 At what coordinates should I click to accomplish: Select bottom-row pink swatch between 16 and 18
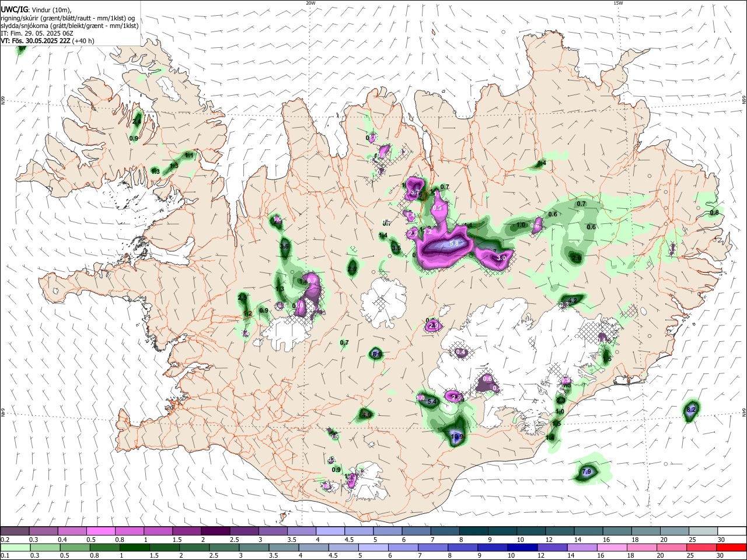click(611, 547)
